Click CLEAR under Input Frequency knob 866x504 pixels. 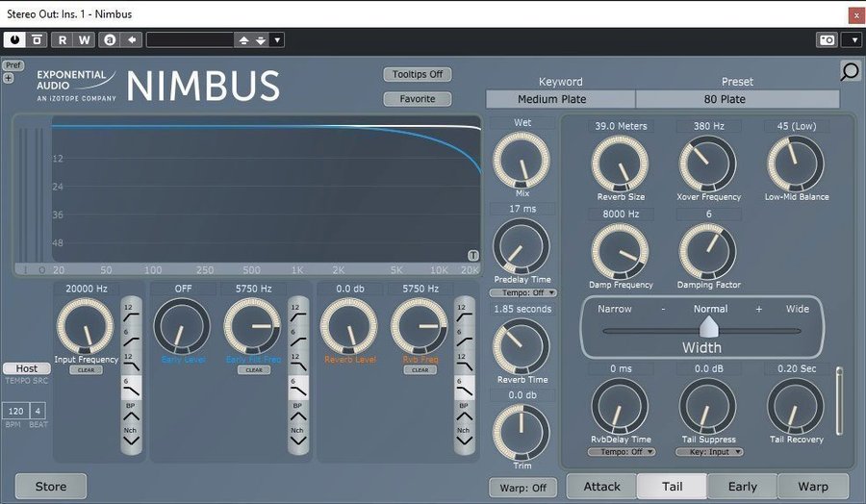[86, 369]
